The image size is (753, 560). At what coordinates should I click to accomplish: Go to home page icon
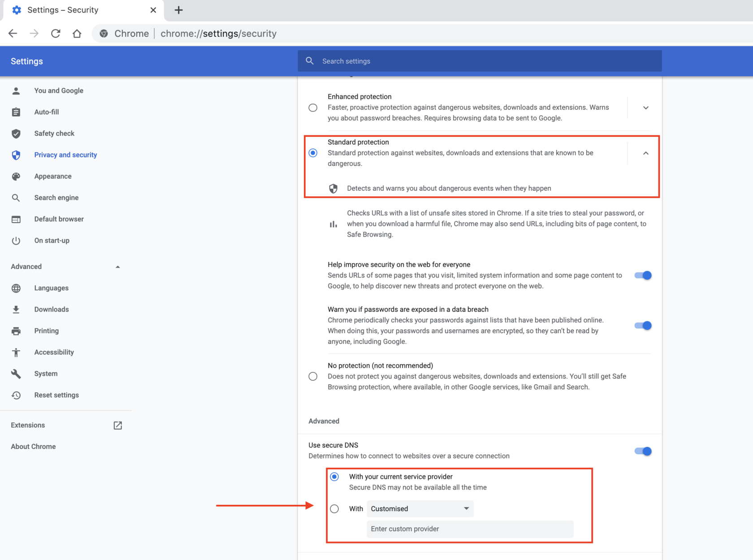click(x=77, y=34)
